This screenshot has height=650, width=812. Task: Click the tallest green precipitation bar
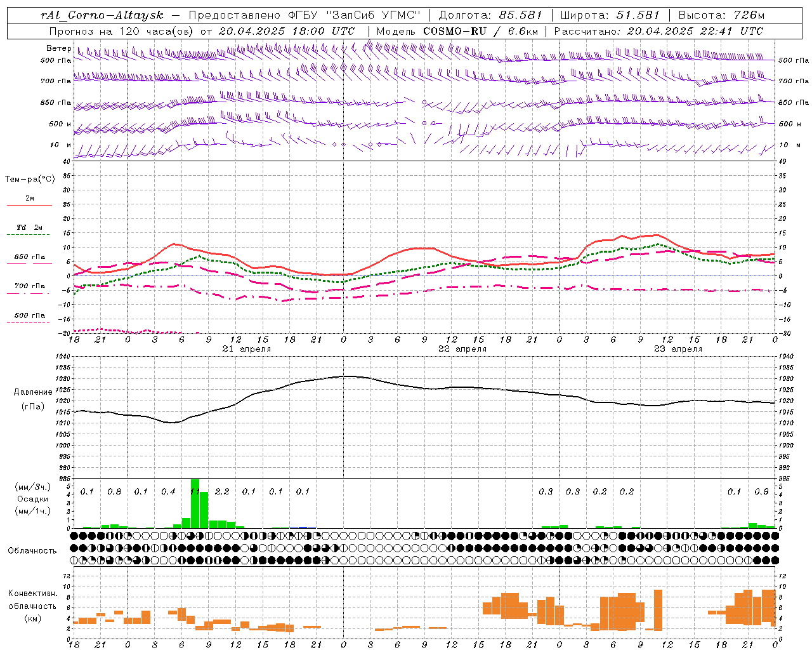point(195,503)
